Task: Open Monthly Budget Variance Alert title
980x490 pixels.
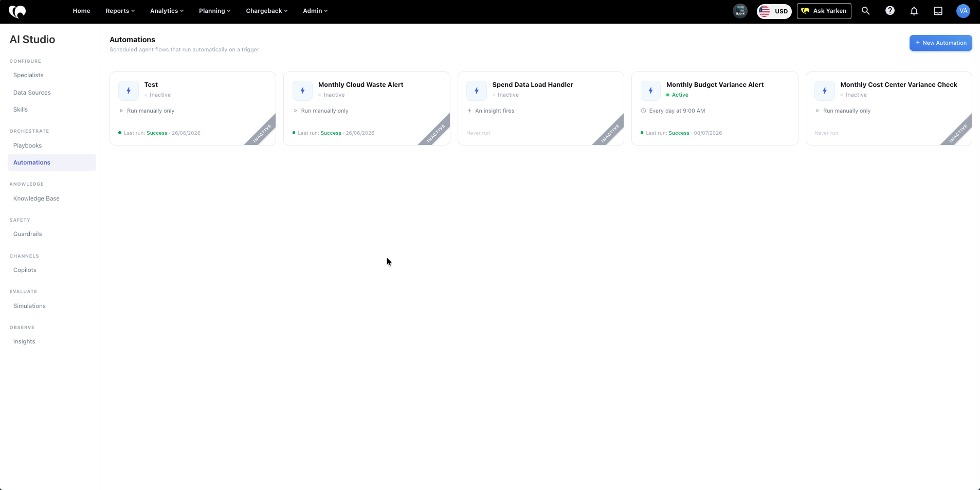Action: [715, 85]
